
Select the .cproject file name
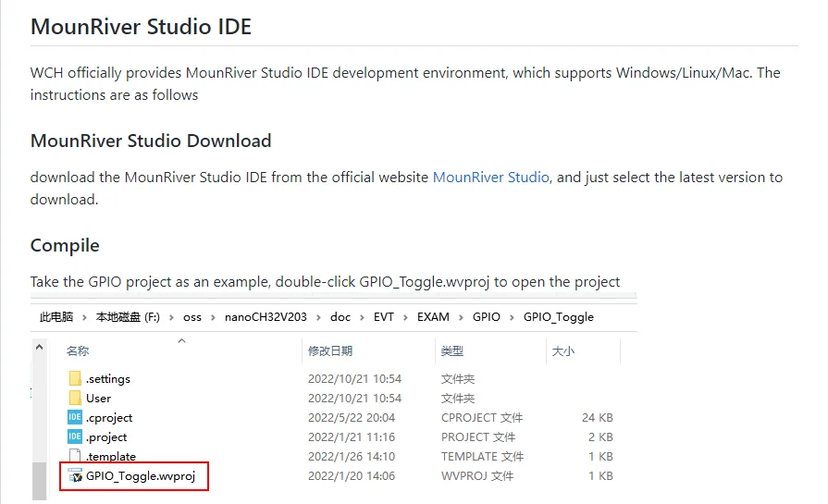coord(109,417)
